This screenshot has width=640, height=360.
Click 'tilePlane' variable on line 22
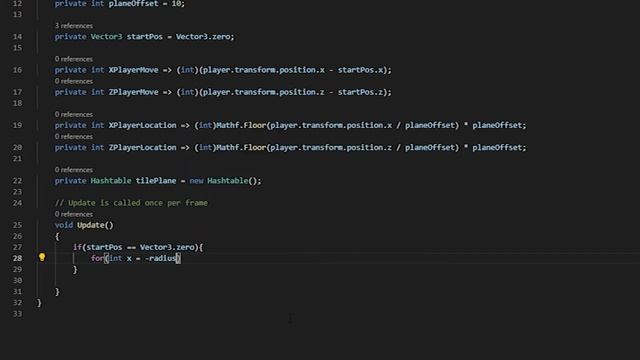click(x=156, y=181)
